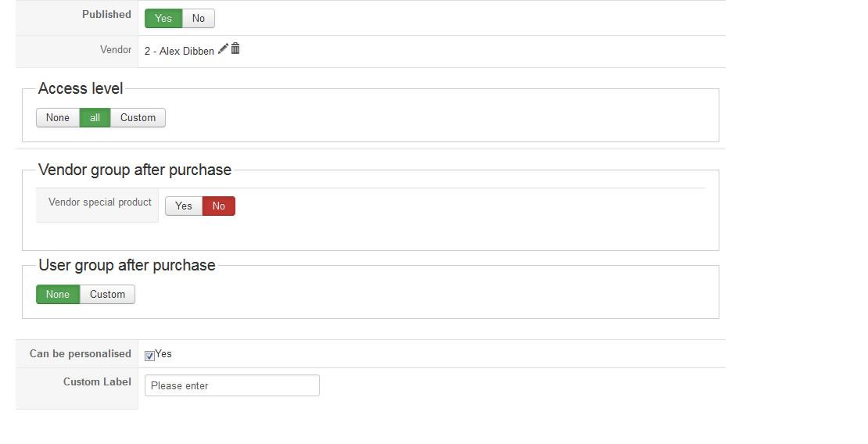Viewport: 868px width, 444px height.
Task: Click the 'Can be personalised' label
Action: [81, 353]
